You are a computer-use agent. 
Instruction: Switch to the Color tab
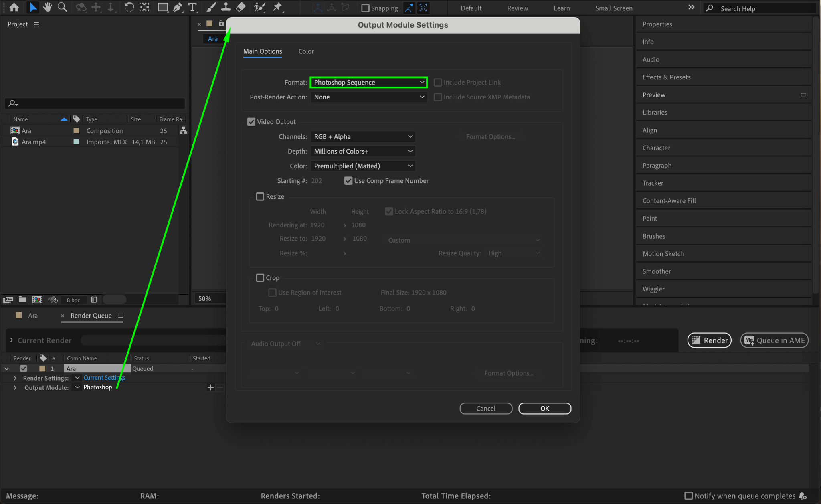point(306,51)
